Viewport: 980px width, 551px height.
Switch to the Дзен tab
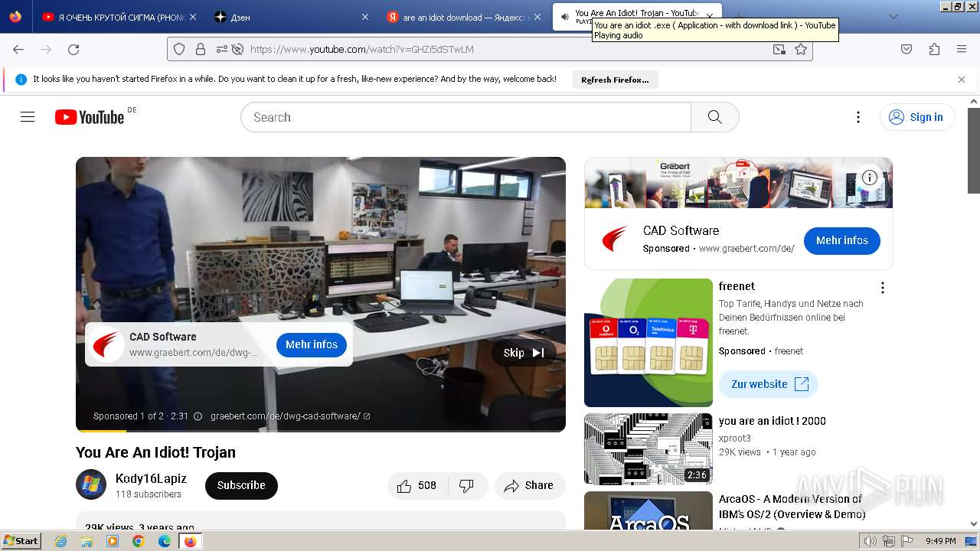(x=291, y=17)
